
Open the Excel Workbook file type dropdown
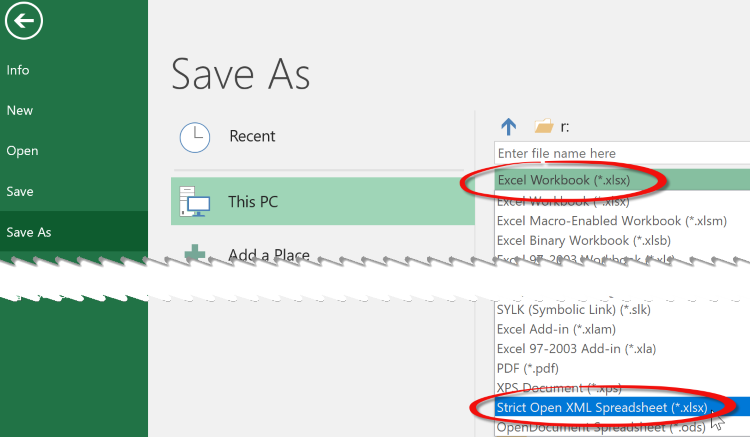coord(622,180)
